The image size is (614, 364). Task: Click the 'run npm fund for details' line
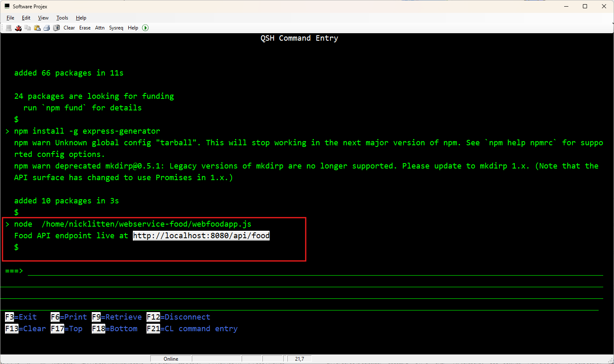coord(83,108)
